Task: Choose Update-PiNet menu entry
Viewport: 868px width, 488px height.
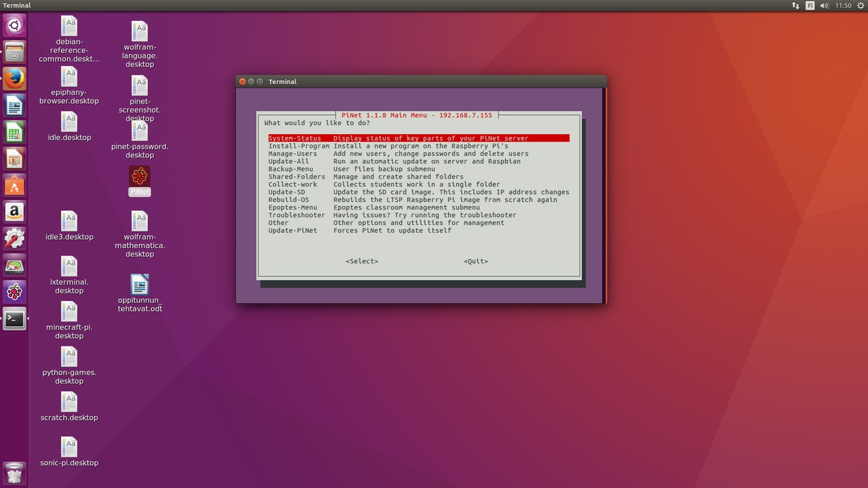Action: click(418, 230)
